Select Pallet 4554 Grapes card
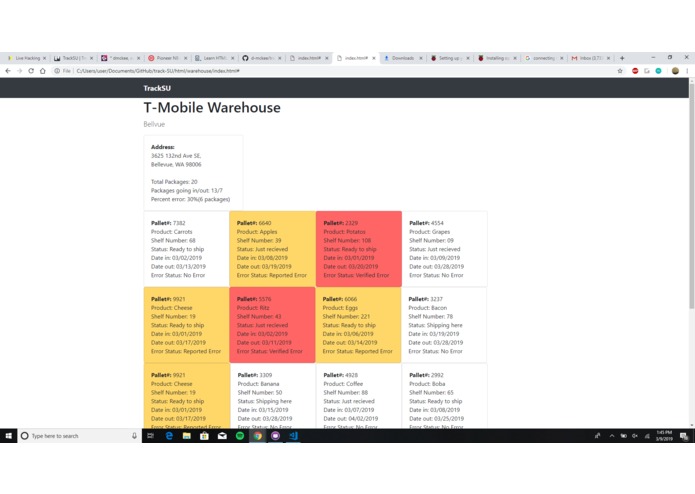695x494 pixels. 445,249
